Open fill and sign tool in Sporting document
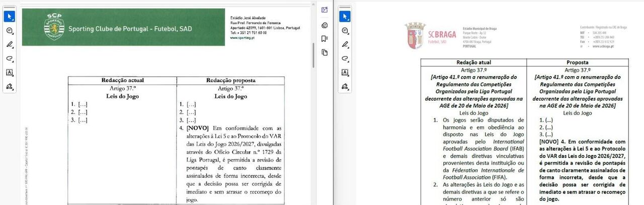The width and height of the screenshot is (644, 205). (10, 87)
